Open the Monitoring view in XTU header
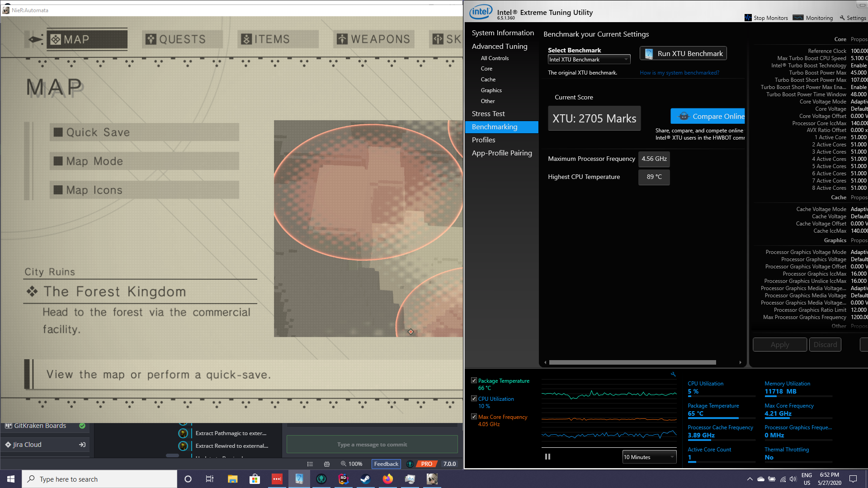 (813, 18)
